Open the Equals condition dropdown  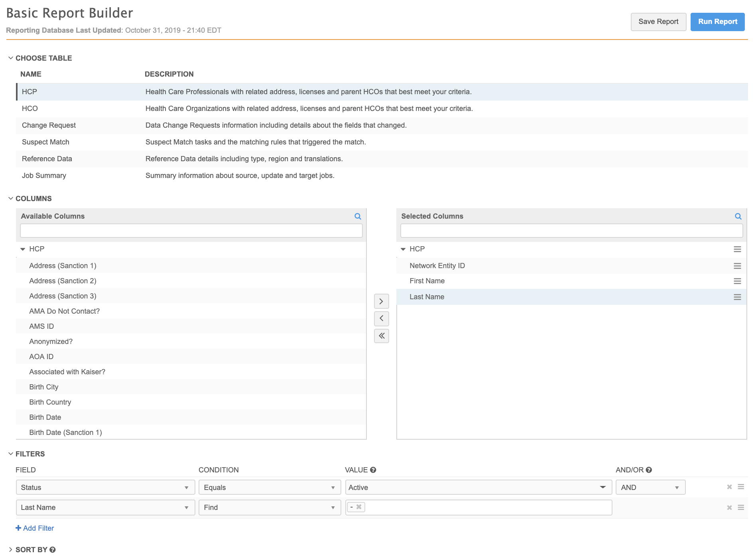[270, 488]
